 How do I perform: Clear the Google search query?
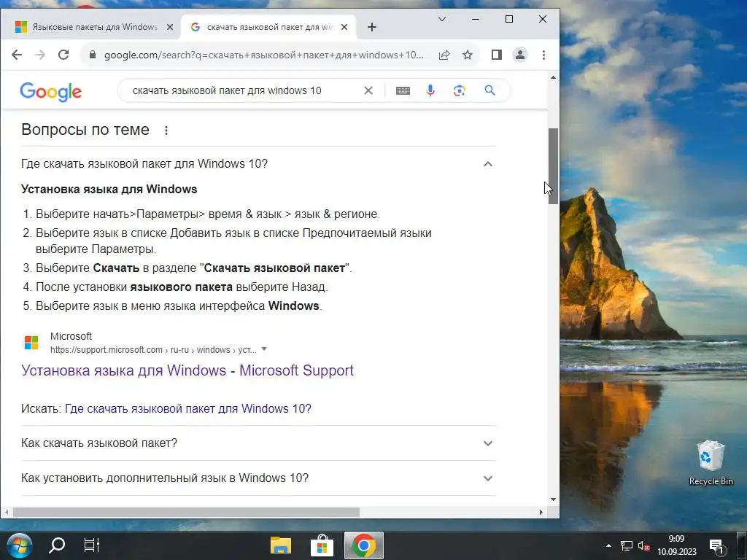pyautogui.click(x=368, y=90)
